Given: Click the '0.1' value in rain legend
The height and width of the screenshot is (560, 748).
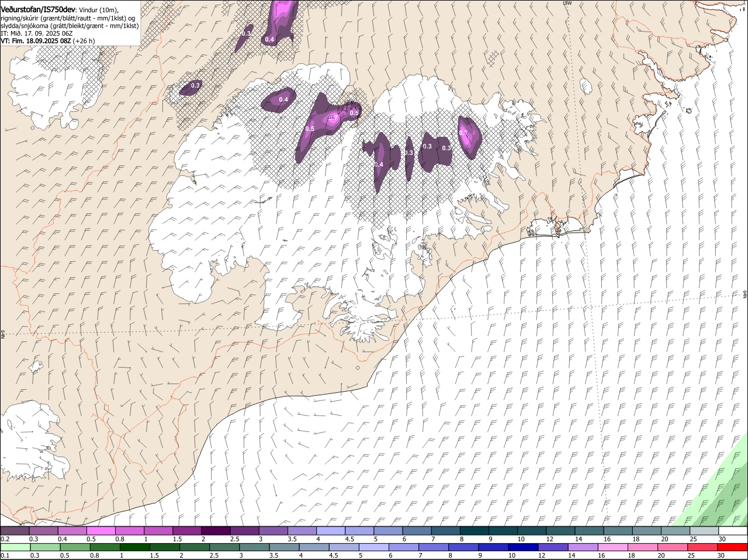Looking at the screenshot, I should coord(5,555).
